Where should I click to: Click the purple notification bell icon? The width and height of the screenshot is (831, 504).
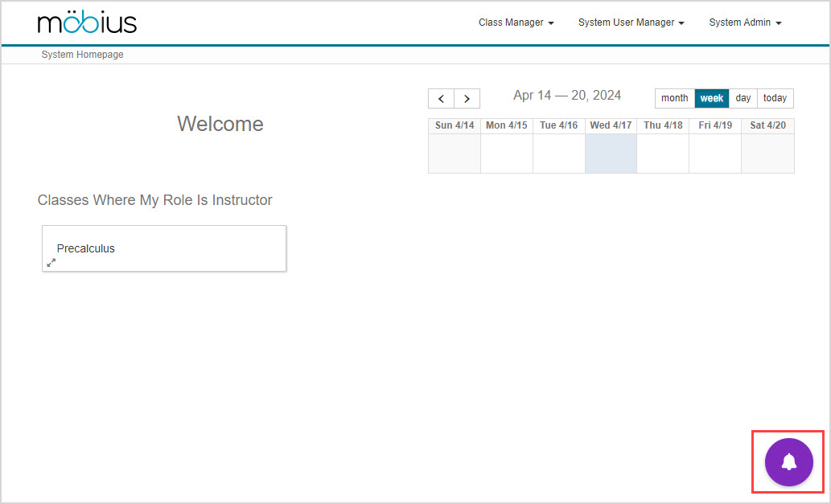tap(788, 462)
